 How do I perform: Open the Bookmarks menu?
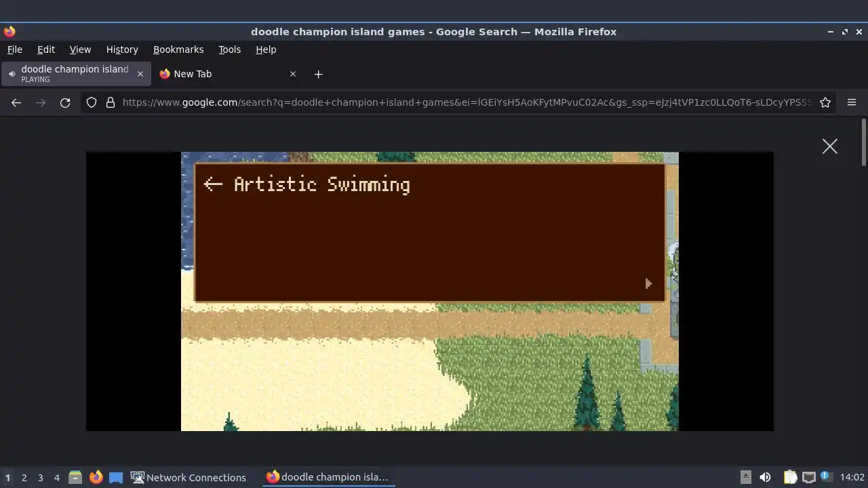(178, 49)
